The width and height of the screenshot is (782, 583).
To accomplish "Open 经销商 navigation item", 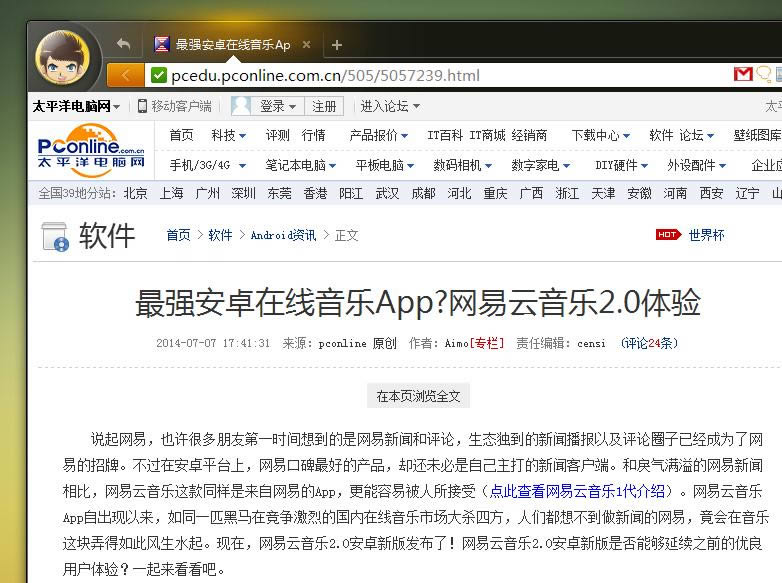I will pyautogui.click(x=529, y=135).
